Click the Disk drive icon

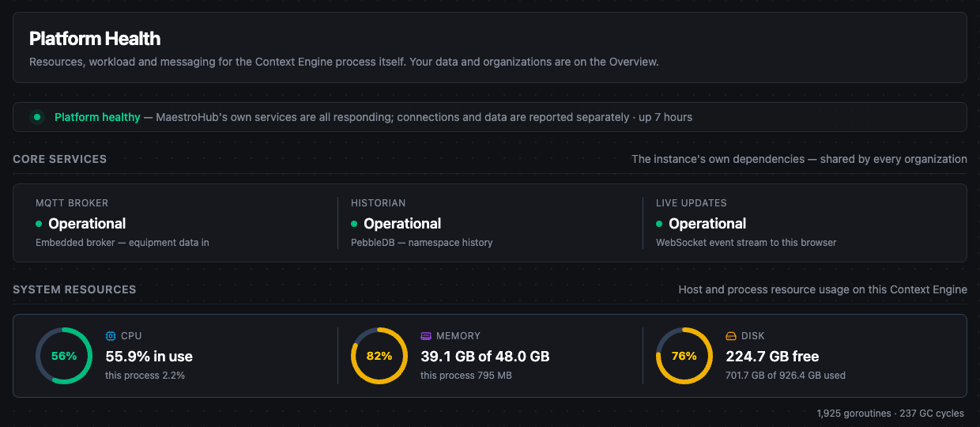click(x=731, y=336)
